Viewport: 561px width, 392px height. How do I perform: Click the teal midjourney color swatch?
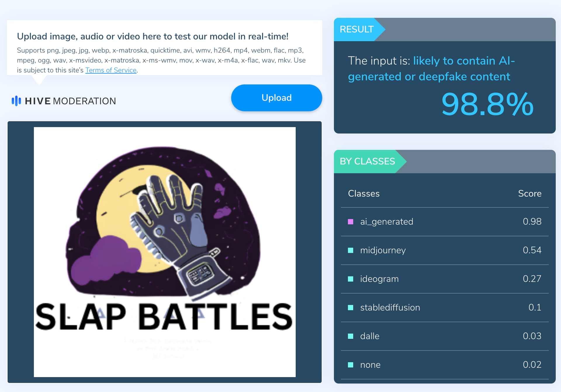[351, 250]
